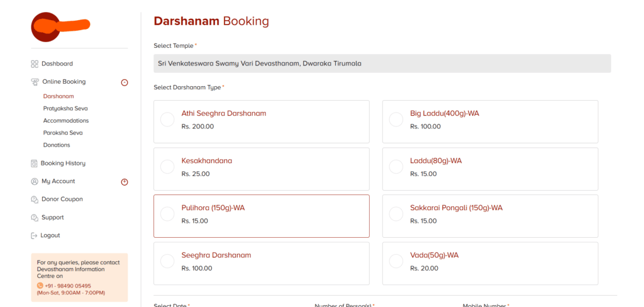Click Seeghra Darshanam title text
Image resolution: width=644 pixels, height=307 pixels.
point(216,255)
